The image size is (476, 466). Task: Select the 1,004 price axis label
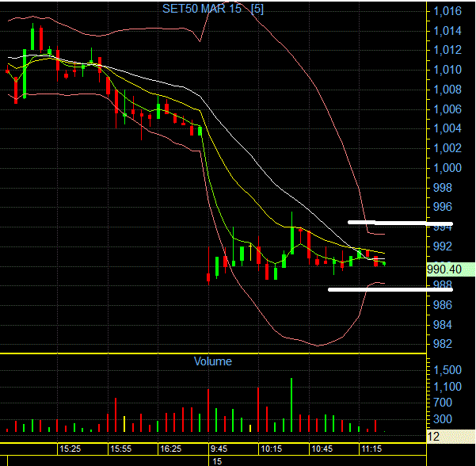(447, 128)
